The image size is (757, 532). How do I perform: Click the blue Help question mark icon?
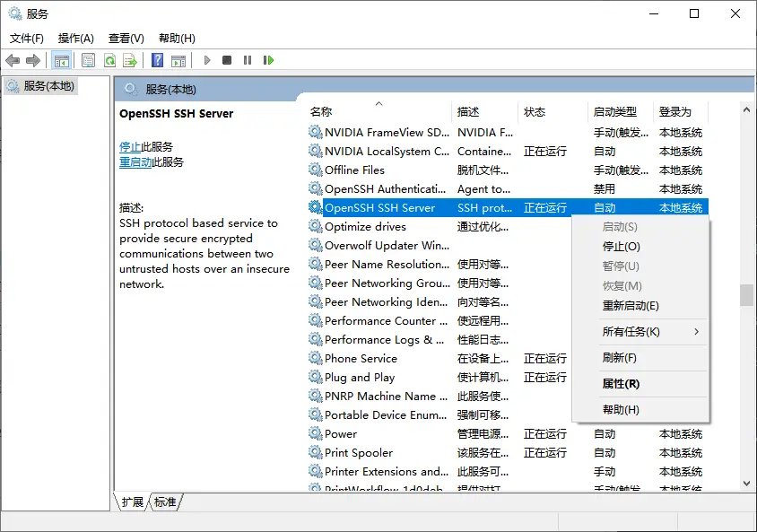coord(157,61)
